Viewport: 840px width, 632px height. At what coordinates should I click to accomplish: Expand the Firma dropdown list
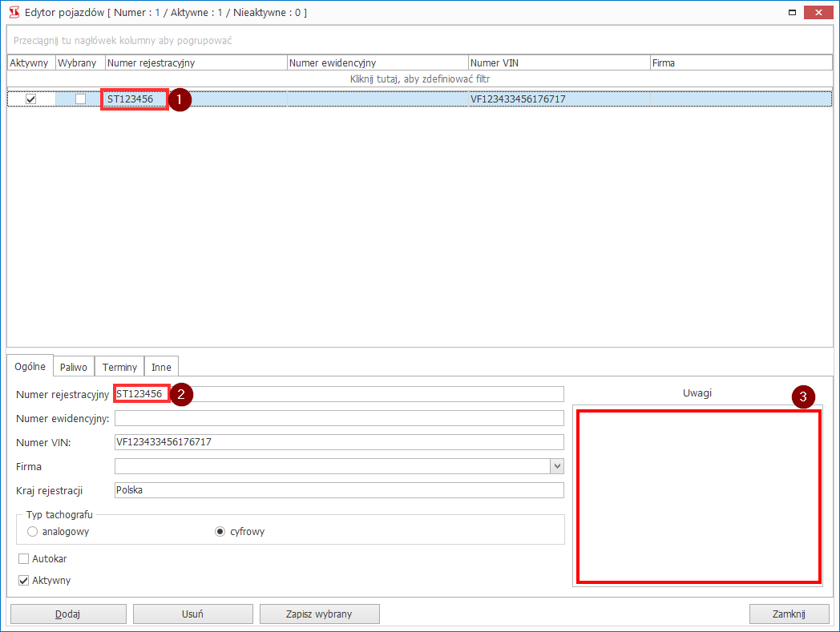(x=557, y=466)
